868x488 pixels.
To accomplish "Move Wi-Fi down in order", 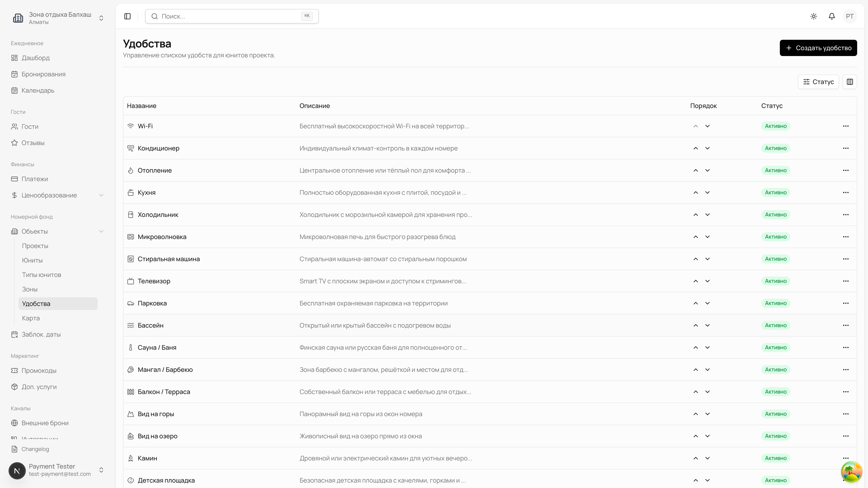I will pyautogui.click(x=707, y=126).
